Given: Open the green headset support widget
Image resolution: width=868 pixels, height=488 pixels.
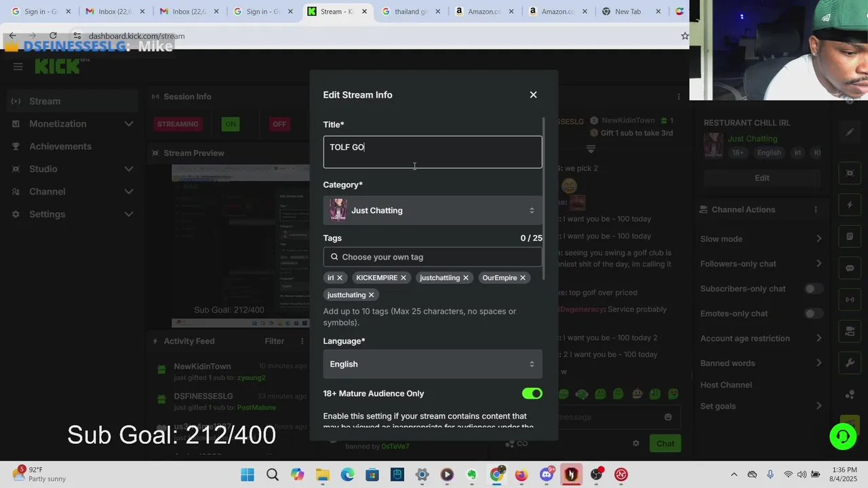Looking at the screenshot, I should click(843, 436).
